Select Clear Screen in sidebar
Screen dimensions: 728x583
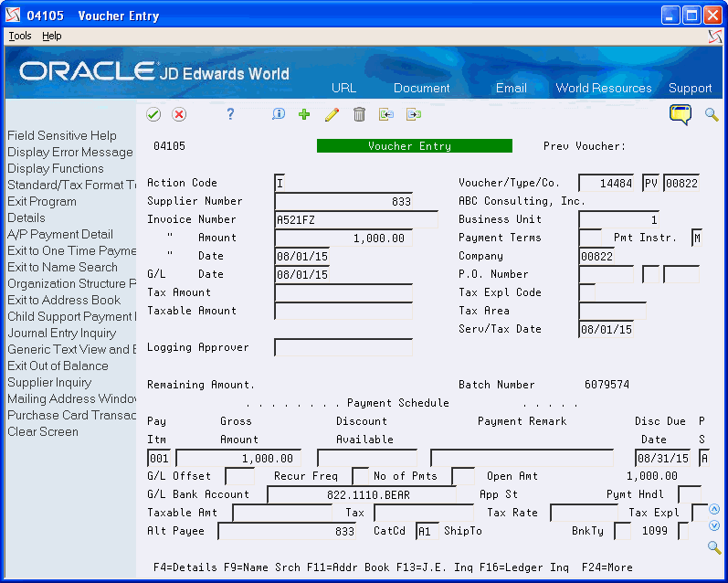pos(43,431)
